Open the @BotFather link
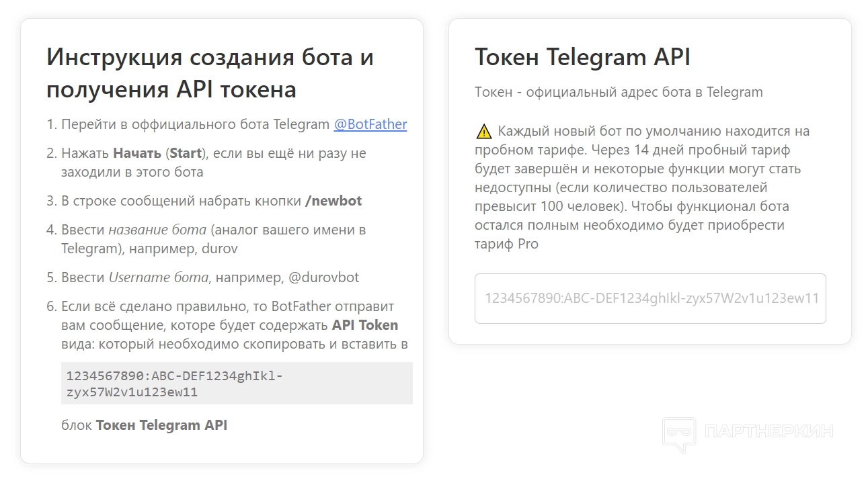 point(370,124)
